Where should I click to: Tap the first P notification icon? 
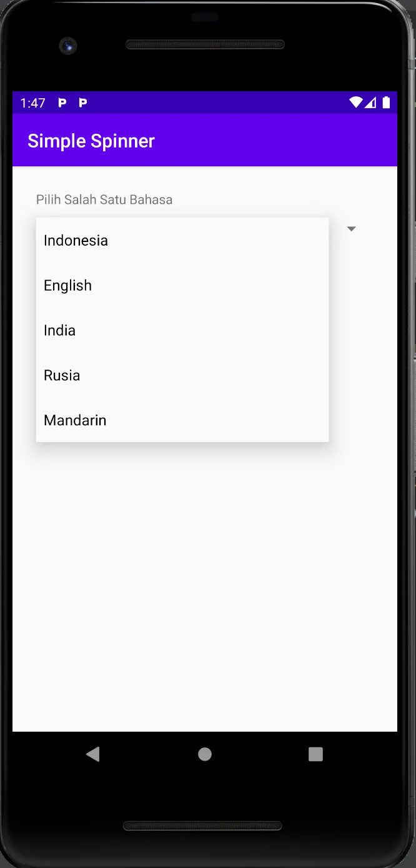62,103
